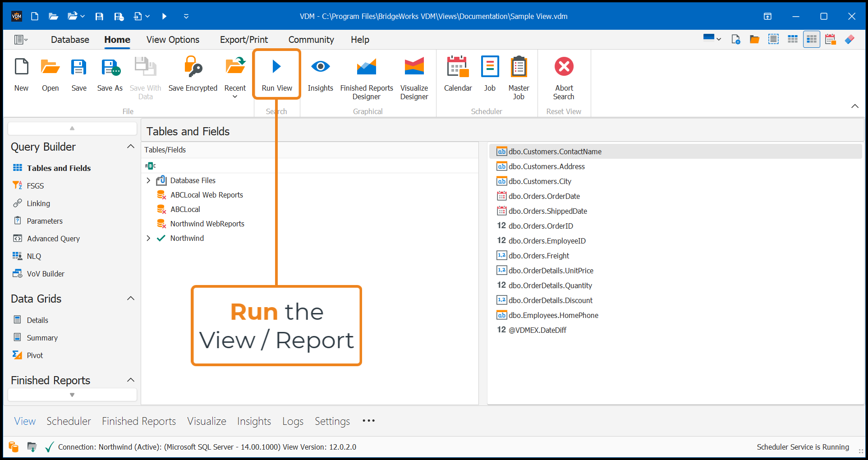Image resolution: width=868 pixels, height=460 pixels.
Task: Select the Home ribbon tab
Action: click(x=117, y=40)
